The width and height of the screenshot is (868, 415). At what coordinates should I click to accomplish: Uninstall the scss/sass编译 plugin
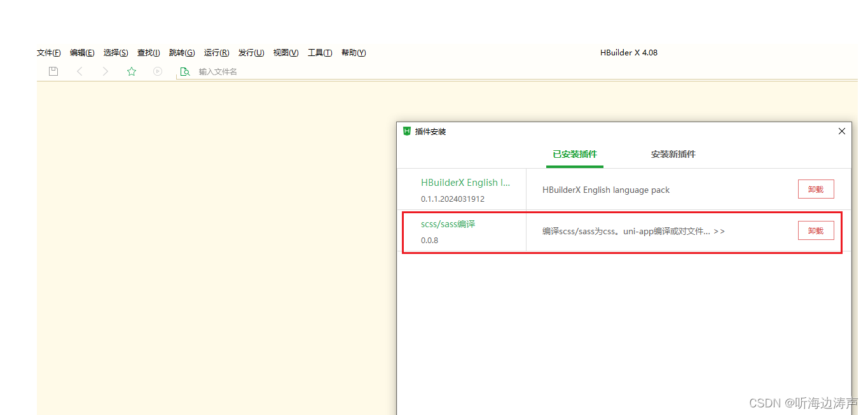(x=816, y=230)
